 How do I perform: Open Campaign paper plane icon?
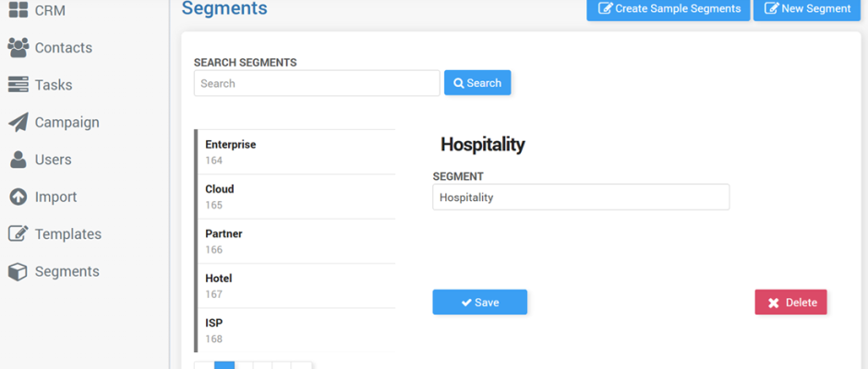pyautogui.click(x=18, y=123)
